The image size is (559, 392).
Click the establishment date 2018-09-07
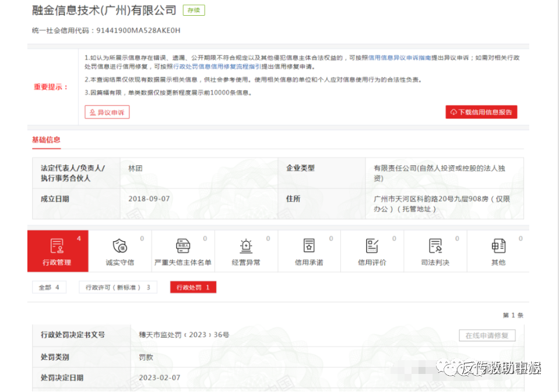(149, 199)
